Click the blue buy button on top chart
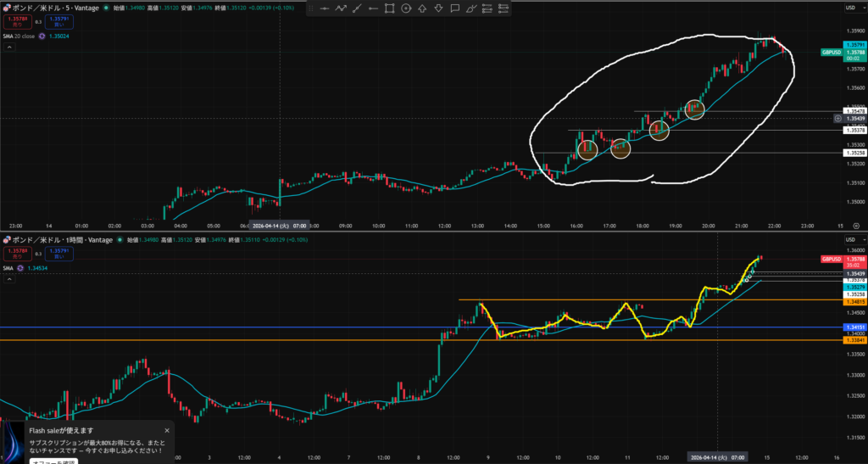This screenshot has width=868, height=464. 58,20
